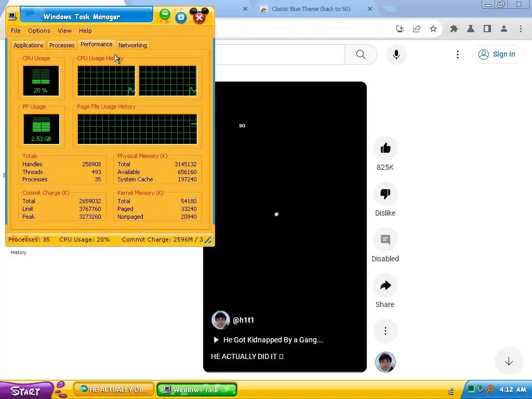Click the Windows Task taskbar button

click(x=197, y=390)
